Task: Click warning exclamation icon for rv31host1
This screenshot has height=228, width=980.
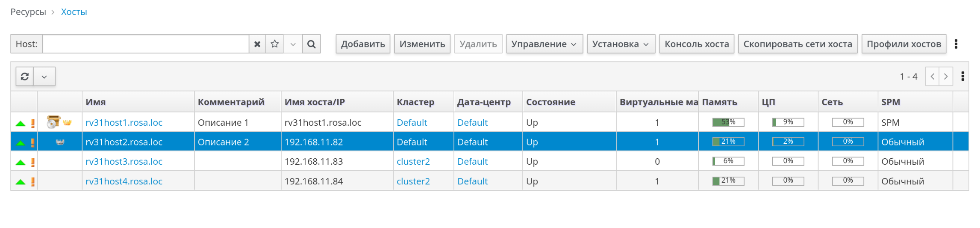Action: click(x=33, y=123)
